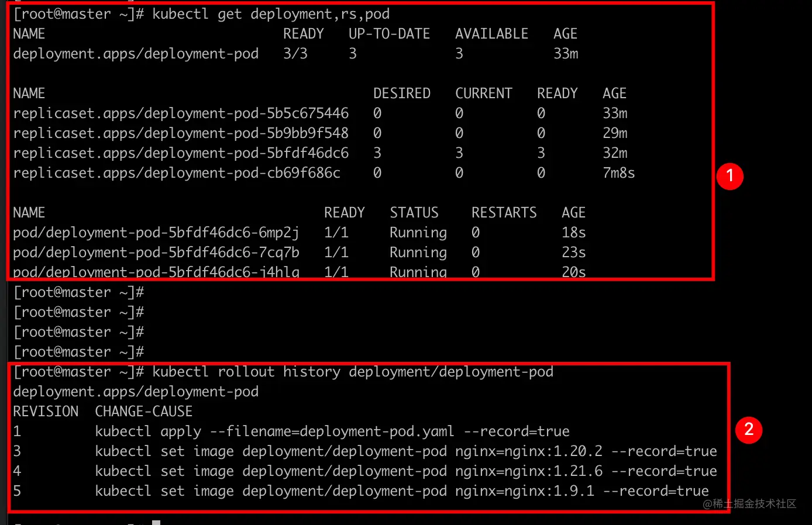812x525 pixels.
Task: Click the UP-TO-DATE column header
Action: (x=390, y=34)
